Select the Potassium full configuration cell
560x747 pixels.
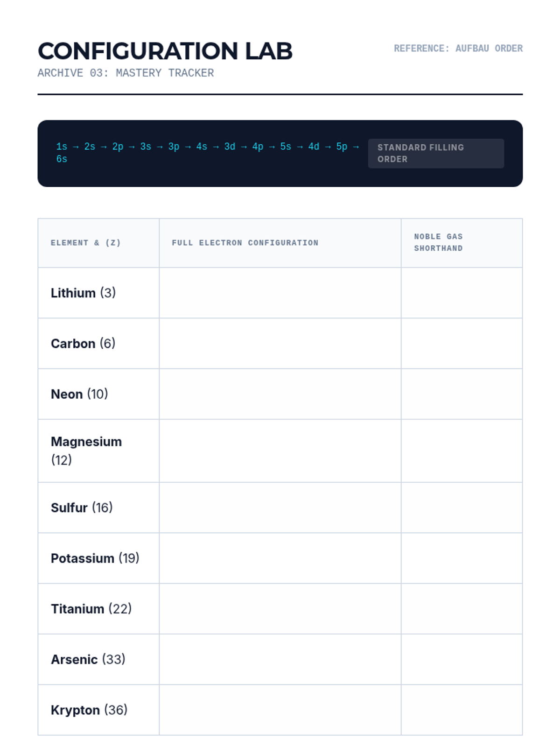pos(280,558)
